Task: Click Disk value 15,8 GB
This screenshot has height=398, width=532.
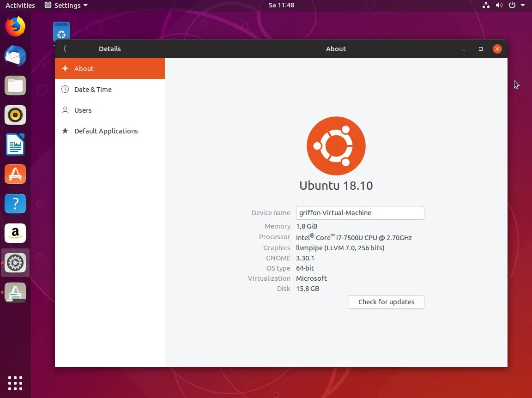Action: pos(308,289)
